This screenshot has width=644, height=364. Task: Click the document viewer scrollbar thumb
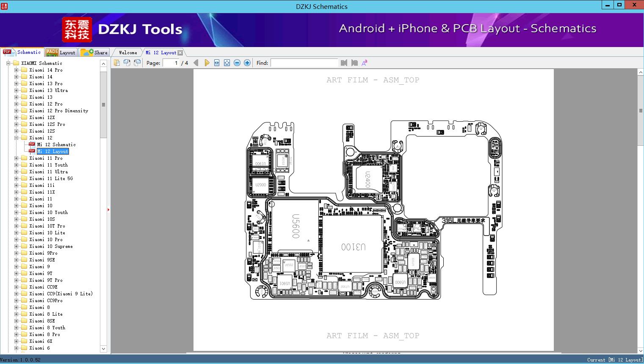[641, 111]
